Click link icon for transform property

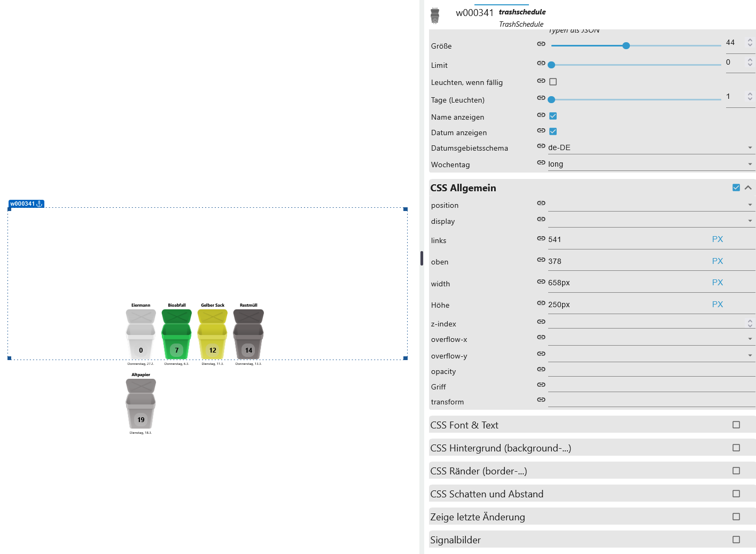pos(541,400)
